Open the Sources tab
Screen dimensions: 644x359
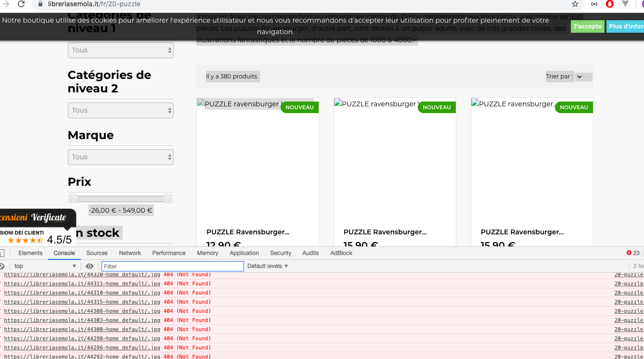click(97, 253)
